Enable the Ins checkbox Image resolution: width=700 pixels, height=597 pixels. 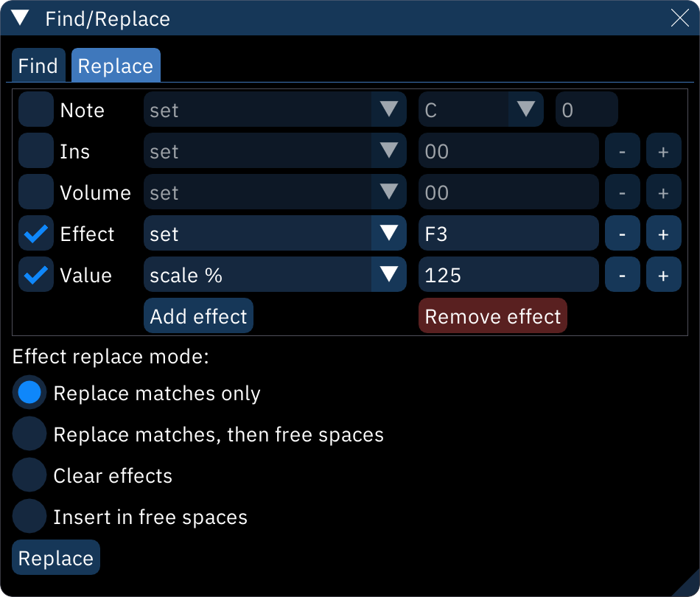[x=35, y=150]
